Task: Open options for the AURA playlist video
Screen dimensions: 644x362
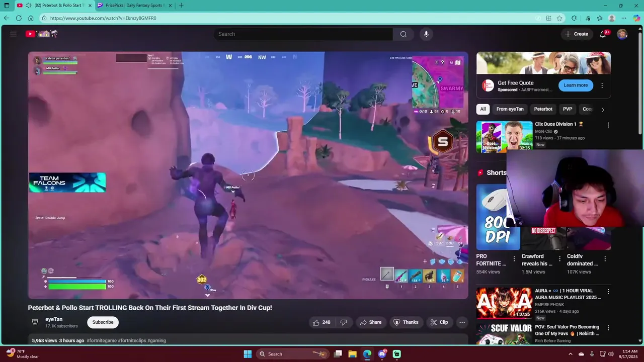Action: point(608,292)
